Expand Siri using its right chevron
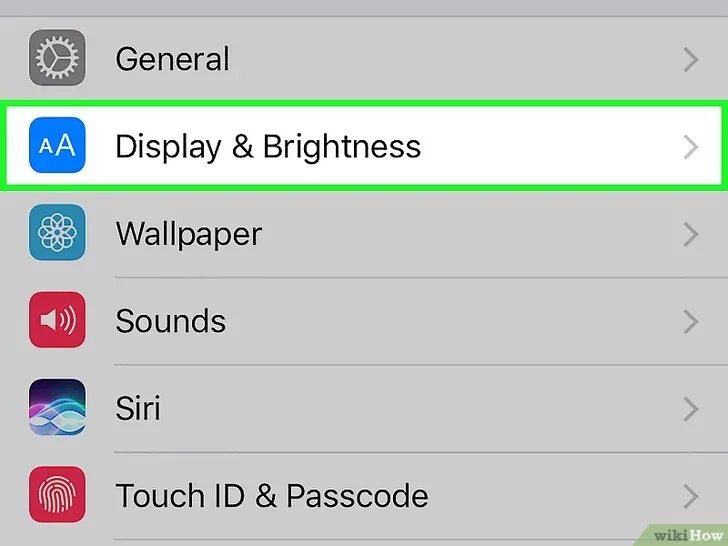The height and width of the screenshot is (546, 728). (691, 409)
